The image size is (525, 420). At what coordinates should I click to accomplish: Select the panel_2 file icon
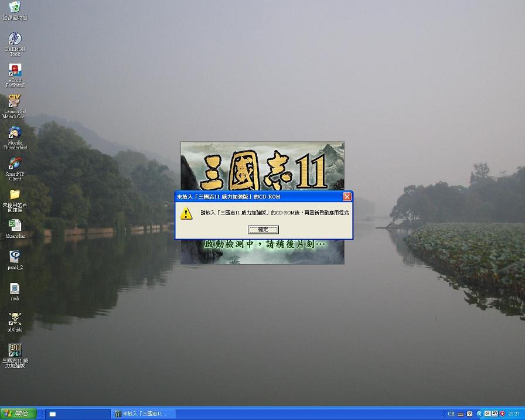pos(15,260)
